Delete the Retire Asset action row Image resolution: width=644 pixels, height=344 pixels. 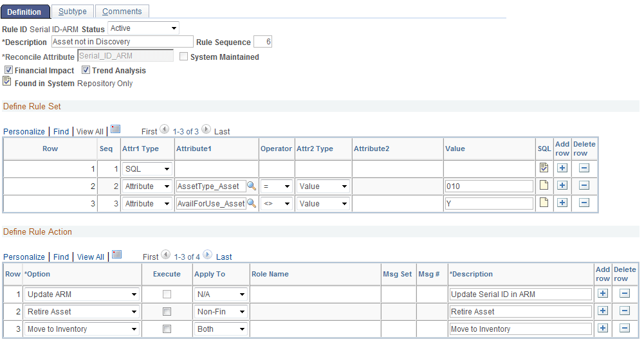625,311
